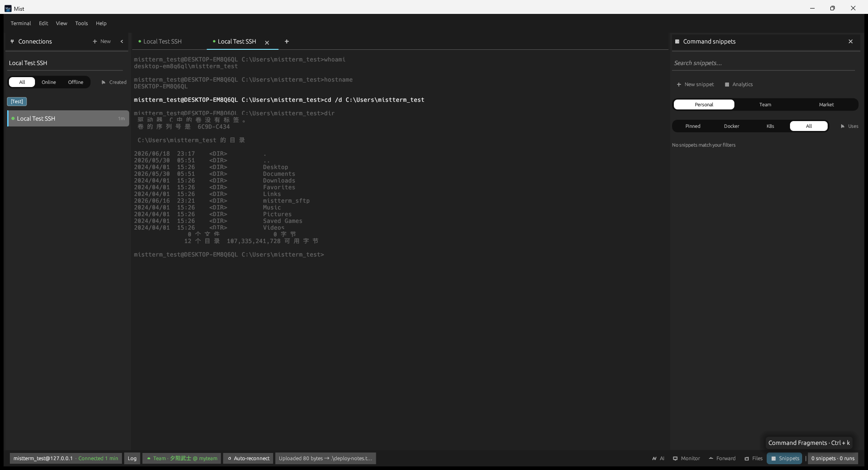
Task: Create a New snippet
Action: tap(695, 84)
